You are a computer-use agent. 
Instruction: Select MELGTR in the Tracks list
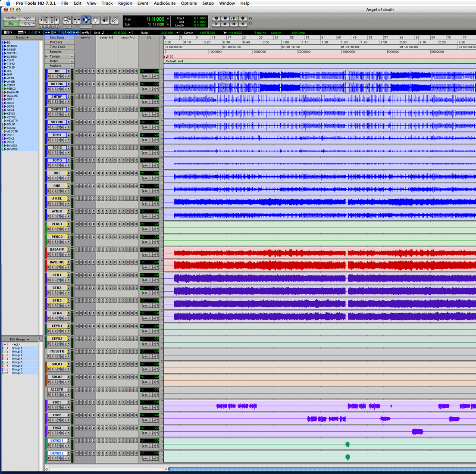[12, 121]
